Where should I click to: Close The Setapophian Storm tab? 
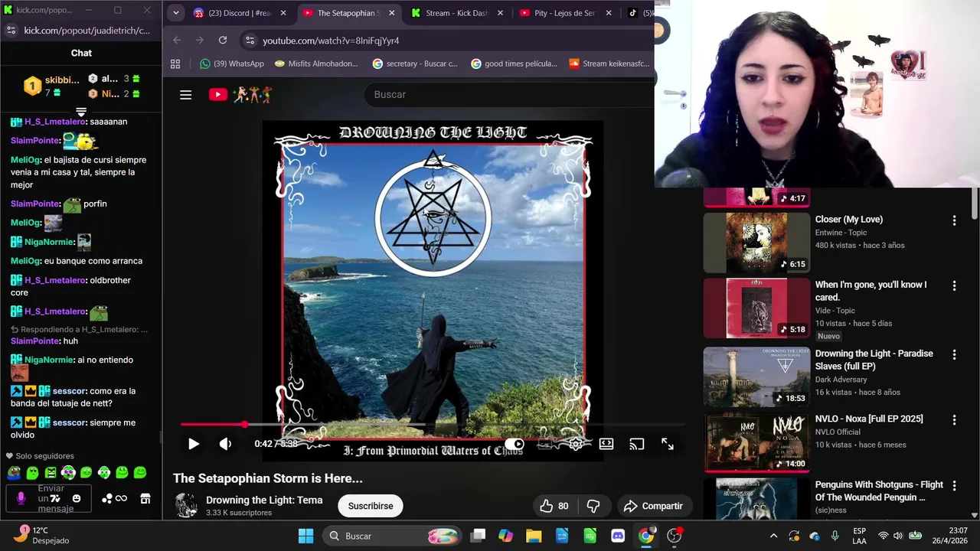392,13
